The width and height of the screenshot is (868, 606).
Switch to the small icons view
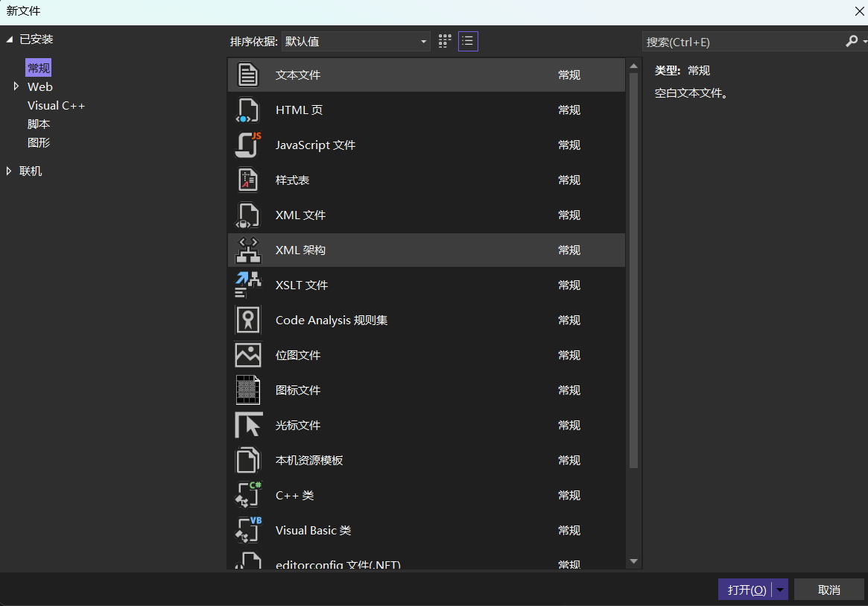(x=444, y=41)
